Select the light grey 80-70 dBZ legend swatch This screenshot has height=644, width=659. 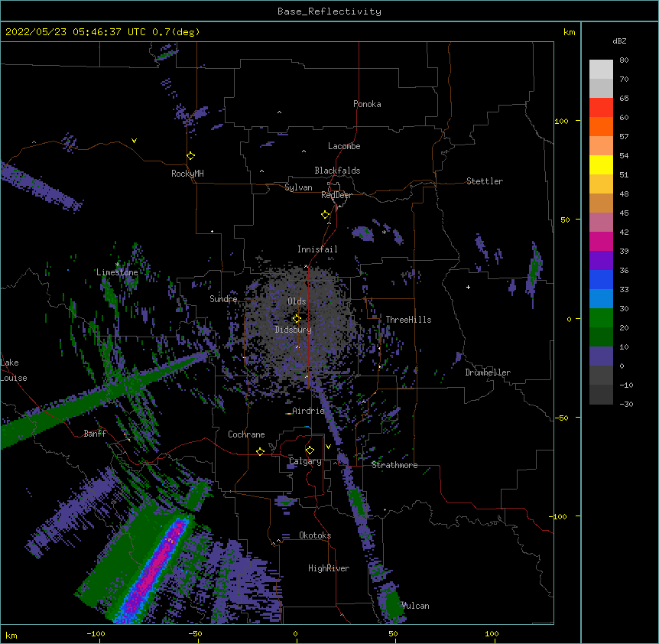coord(601,70)
